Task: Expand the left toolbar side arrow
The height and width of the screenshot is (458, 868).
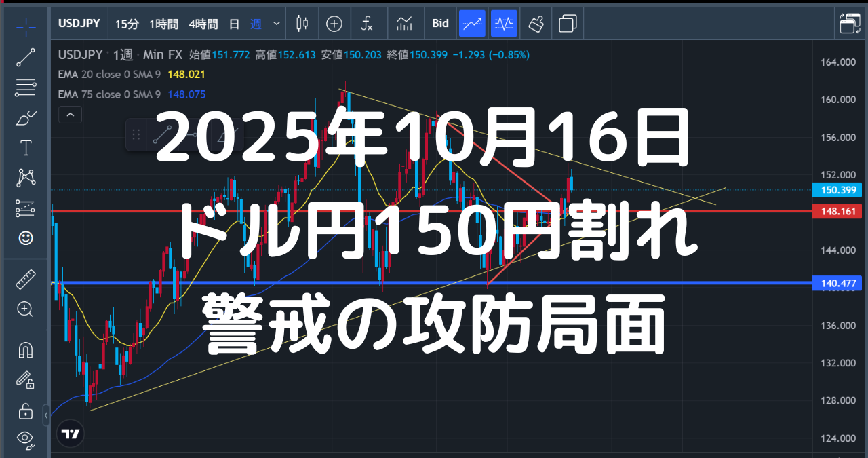Action: tap(46, 415)
